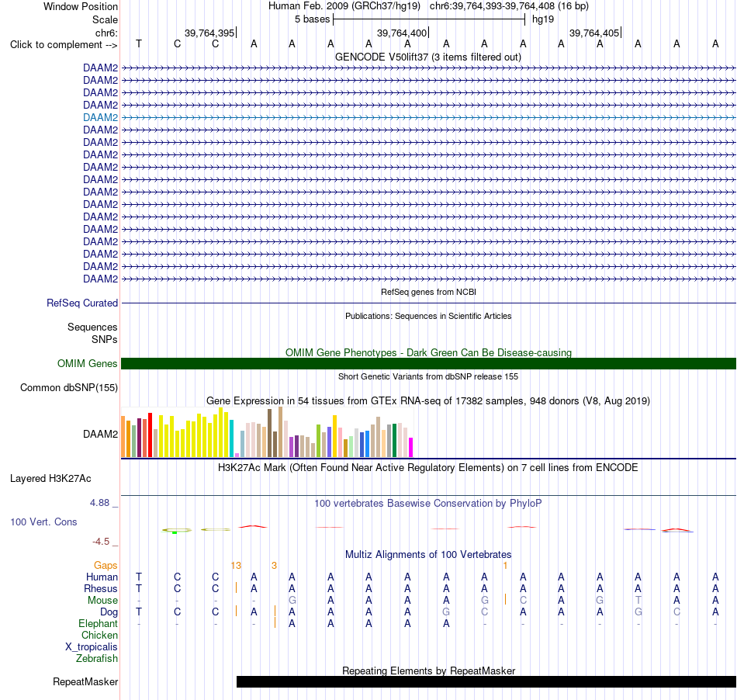
Task: Click the dark green bar in the GTEx chart
Action: point(394,440)
